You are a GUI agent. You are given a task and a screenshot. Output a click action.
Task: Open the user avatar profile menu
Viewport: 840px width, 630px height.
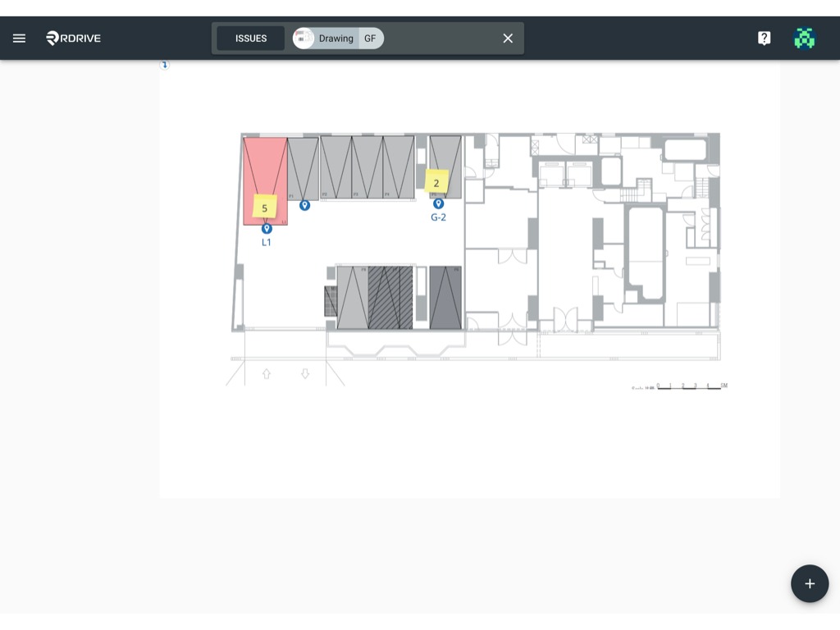point(804,38)
